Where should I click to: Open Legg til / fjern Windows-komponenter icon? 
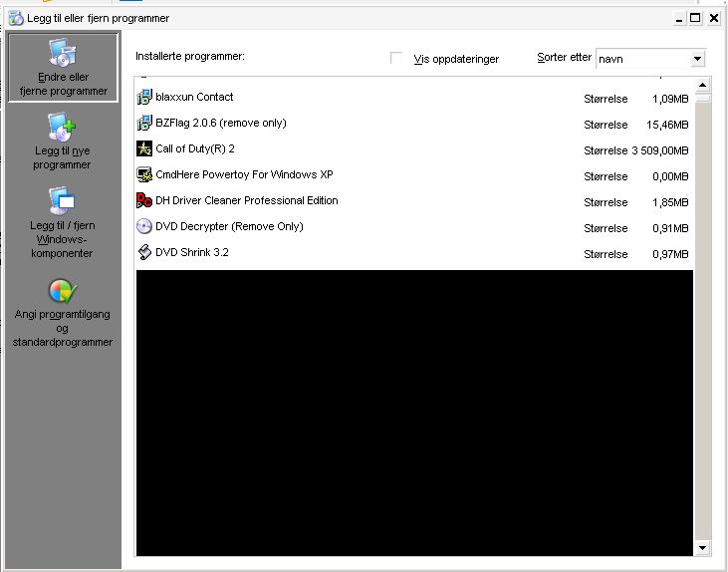pos(62,200)
